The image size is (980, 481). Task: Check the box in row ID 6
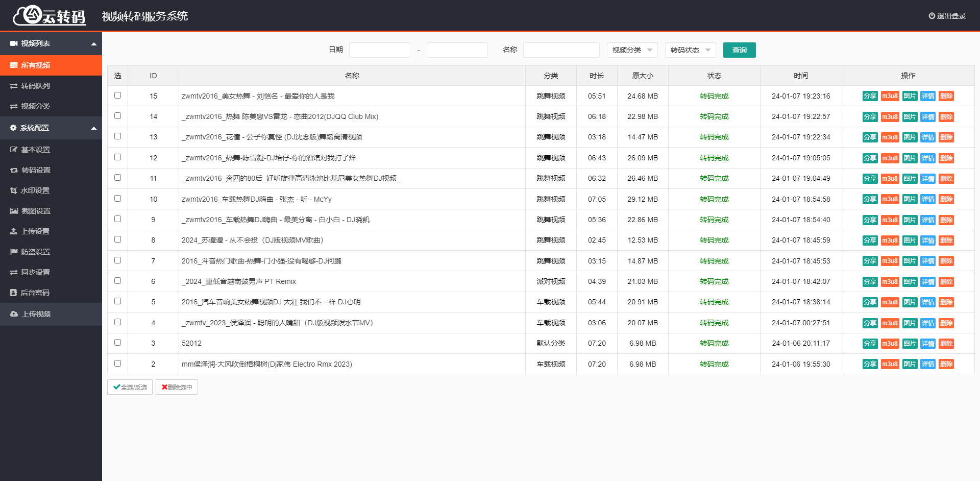point(117,280)
